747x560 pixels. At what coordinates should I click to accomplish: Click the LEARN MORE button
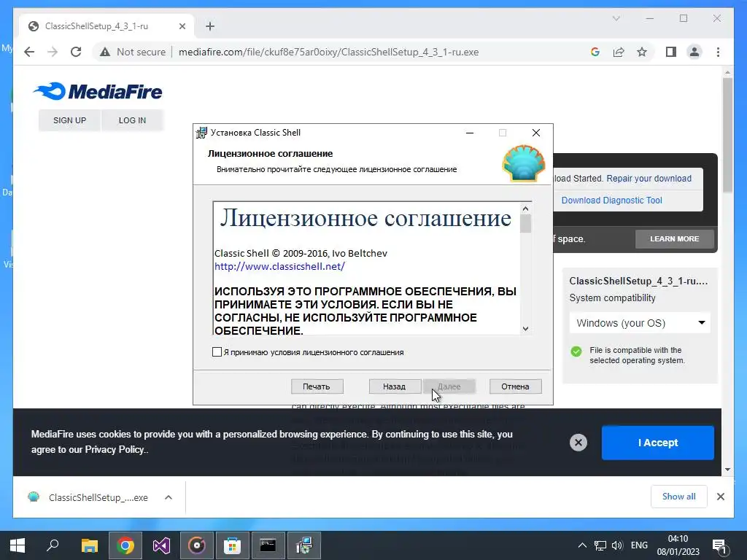point(675,238)
